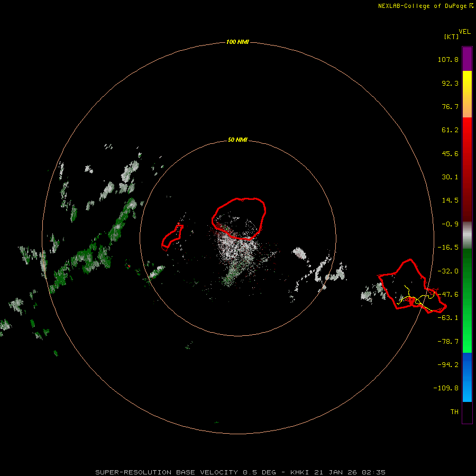
Task: Click the -32.0 legend value
Action: 448,271
